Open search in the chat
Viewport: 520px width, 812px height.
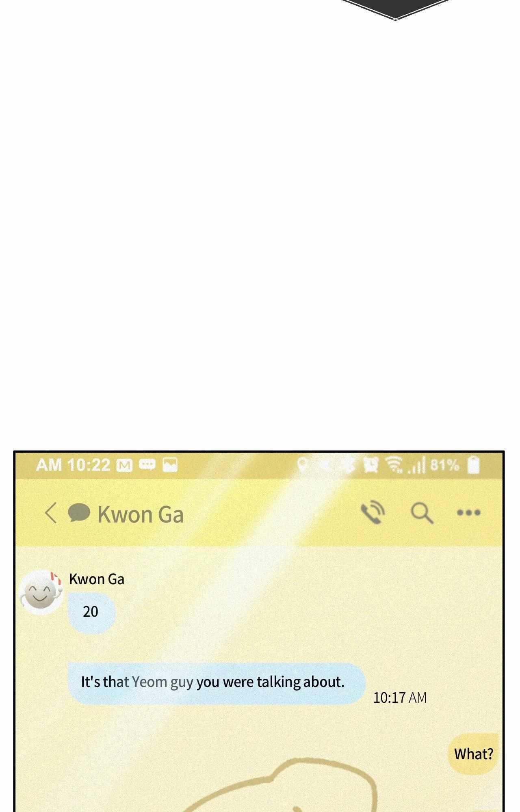coord(422,514)
